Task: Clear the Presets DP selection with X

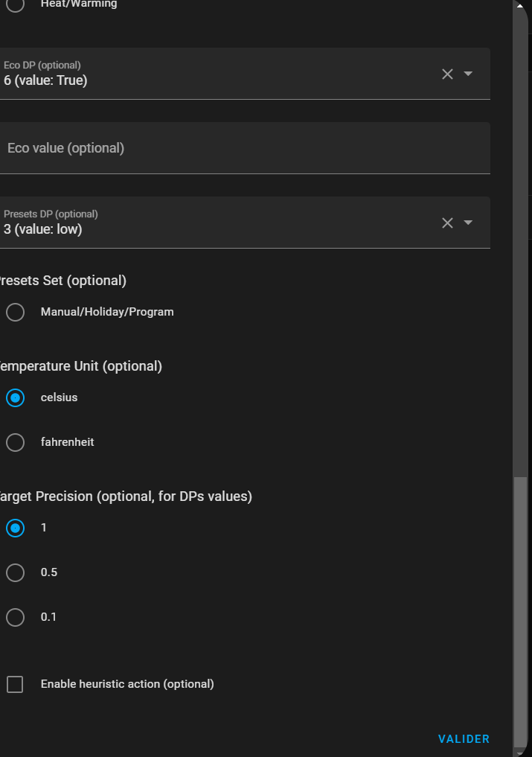Action: click(x=447, y=223)
